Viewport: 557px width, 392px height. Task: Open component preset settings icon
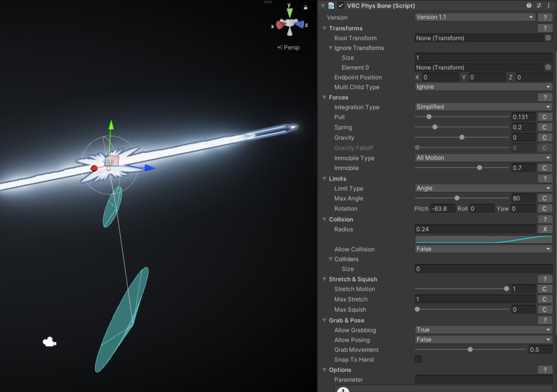point(539,5)
